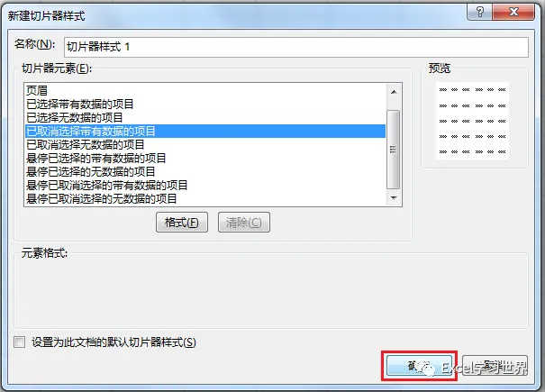Click the slicer style preview thumbnail

[472, 121]
